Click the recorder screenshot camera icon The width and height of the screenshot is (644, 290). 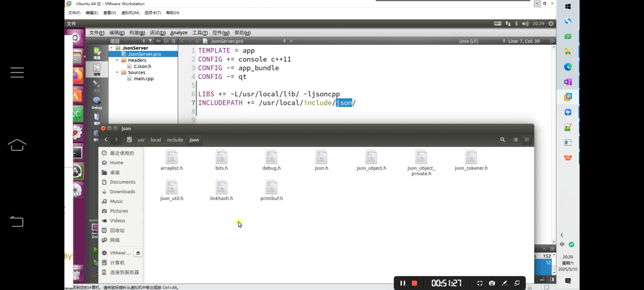point(492,283)
